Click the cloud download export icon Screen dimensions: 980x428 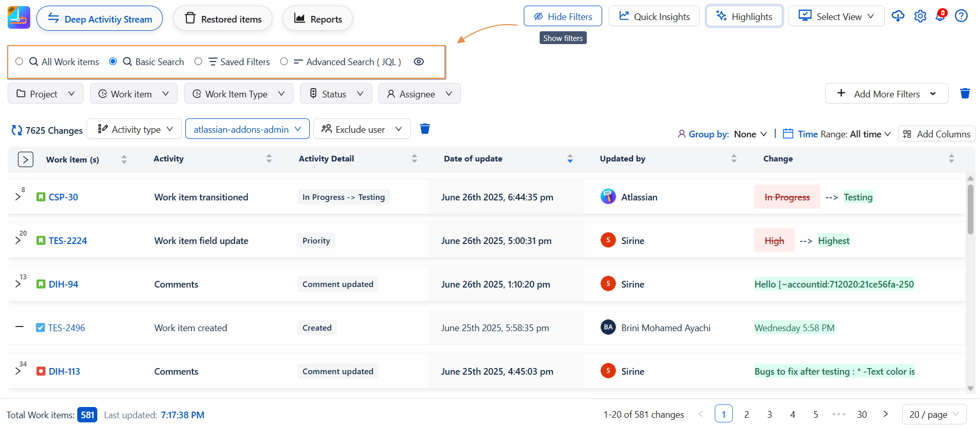pyautogui.click(x=898, y=16)
